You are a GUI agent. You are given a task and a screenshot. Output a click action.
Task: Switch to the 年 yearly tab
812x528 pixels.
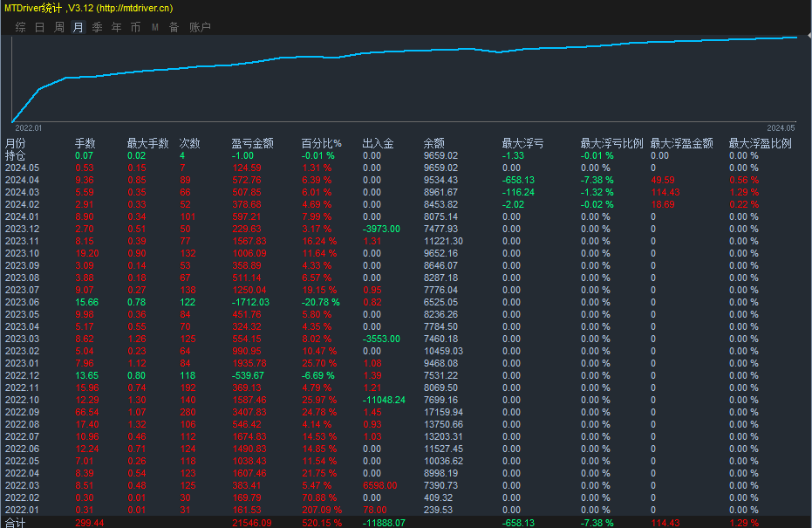point(117,27)
